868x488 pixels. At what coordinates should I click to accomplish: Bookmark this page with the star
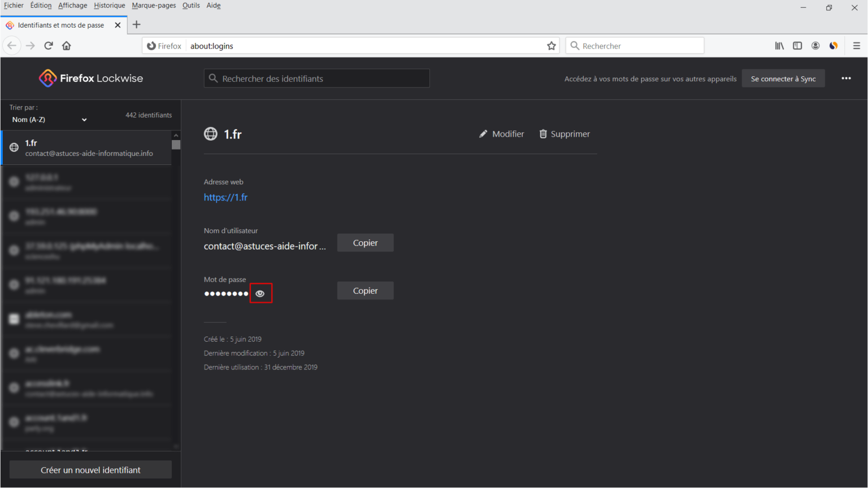point(552,46)
